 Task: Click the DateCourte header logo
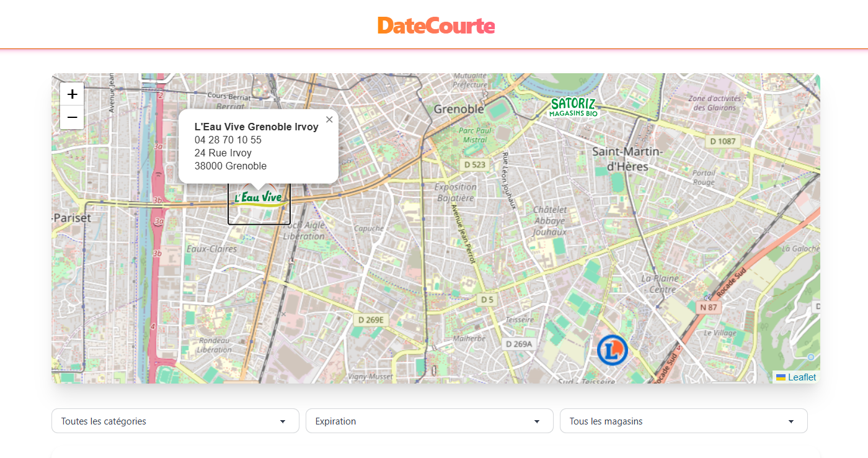[x=435, y=26]
